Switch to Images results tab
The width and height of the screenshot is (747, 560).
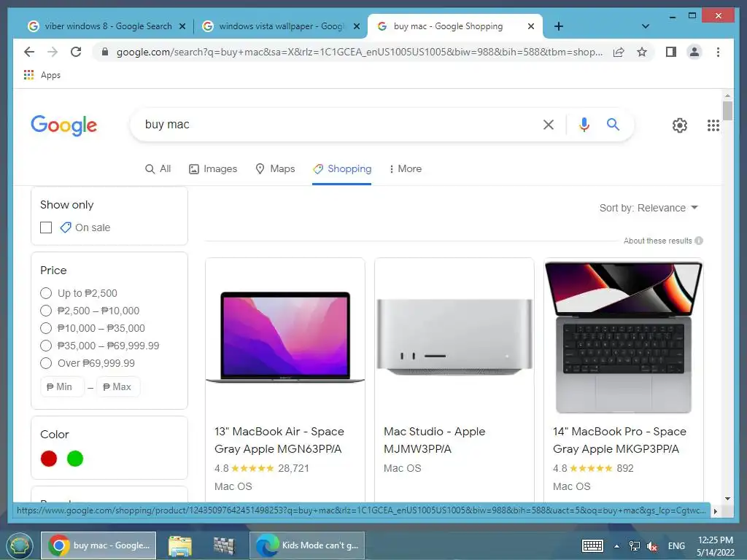tap(213, 168)
